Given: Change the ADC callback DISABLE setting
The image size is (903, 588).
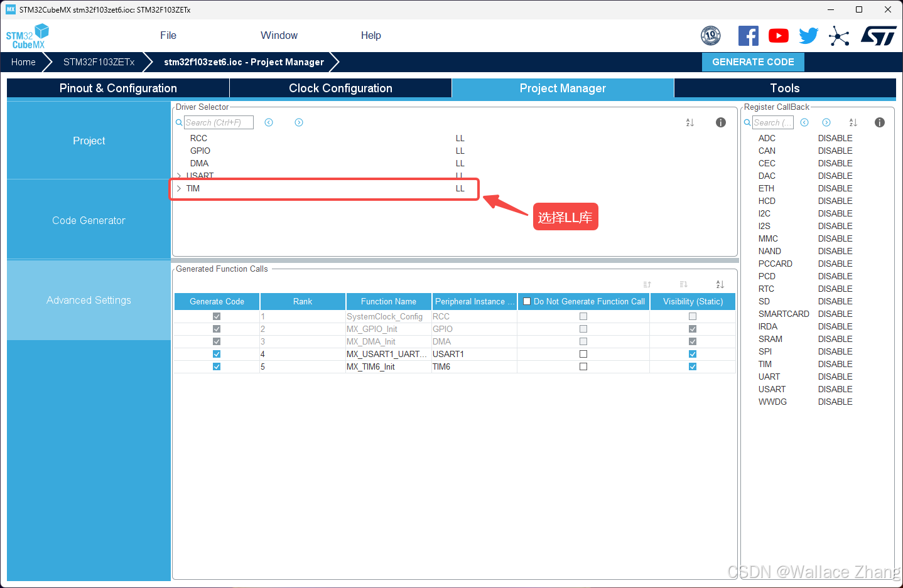Looking at the screenshot, I should (x=835, y=138).
